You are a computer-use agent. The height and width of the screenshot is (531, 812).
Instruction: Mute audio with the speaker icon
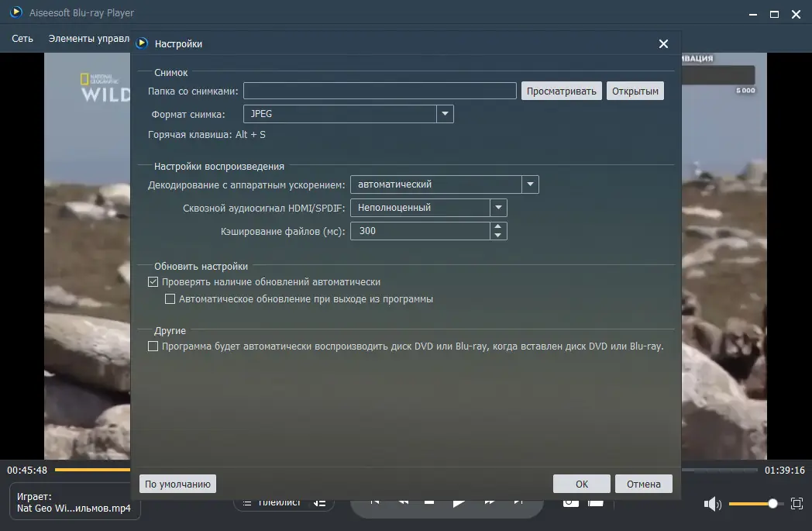tap(713, 504)
